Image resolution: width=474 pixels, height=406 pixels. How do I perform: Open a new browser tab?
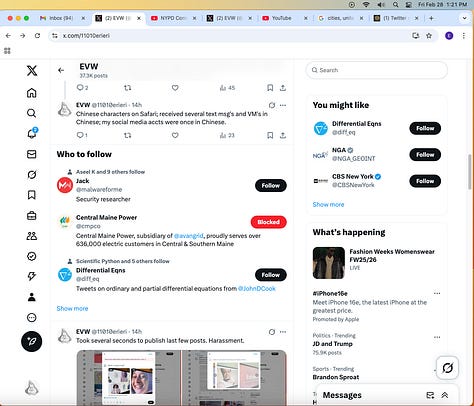coord(431,18)
